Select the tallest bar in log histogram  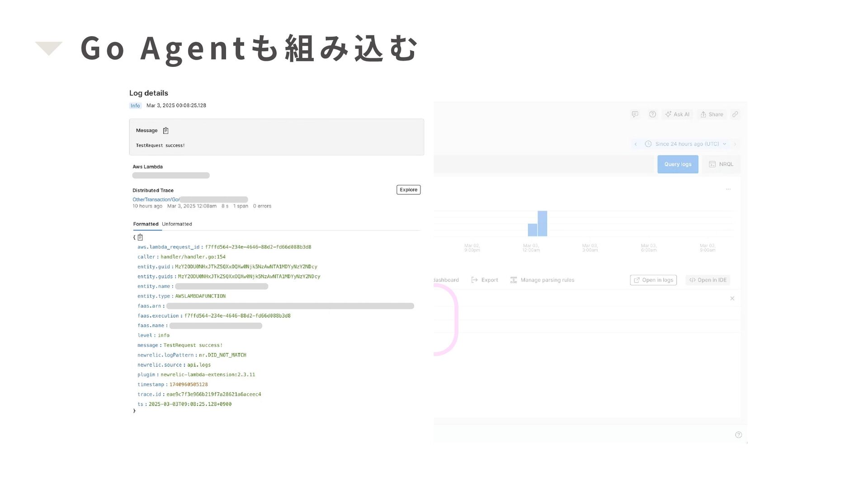click(542, 223)
